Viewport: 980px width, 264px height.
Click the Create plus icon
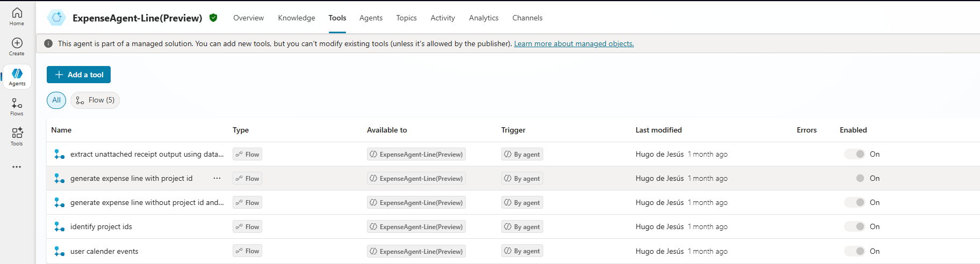tap(17, 43)
